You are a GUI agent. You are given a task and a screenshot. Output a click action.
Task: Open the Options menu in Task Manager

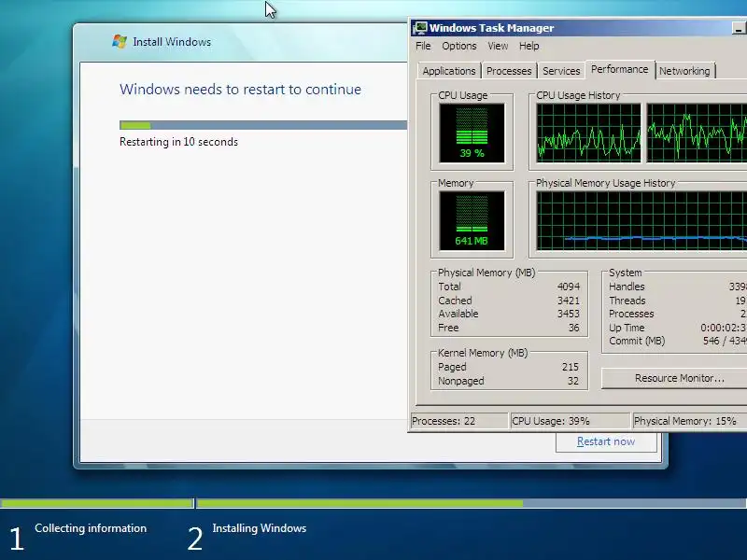tap(459, 46)
